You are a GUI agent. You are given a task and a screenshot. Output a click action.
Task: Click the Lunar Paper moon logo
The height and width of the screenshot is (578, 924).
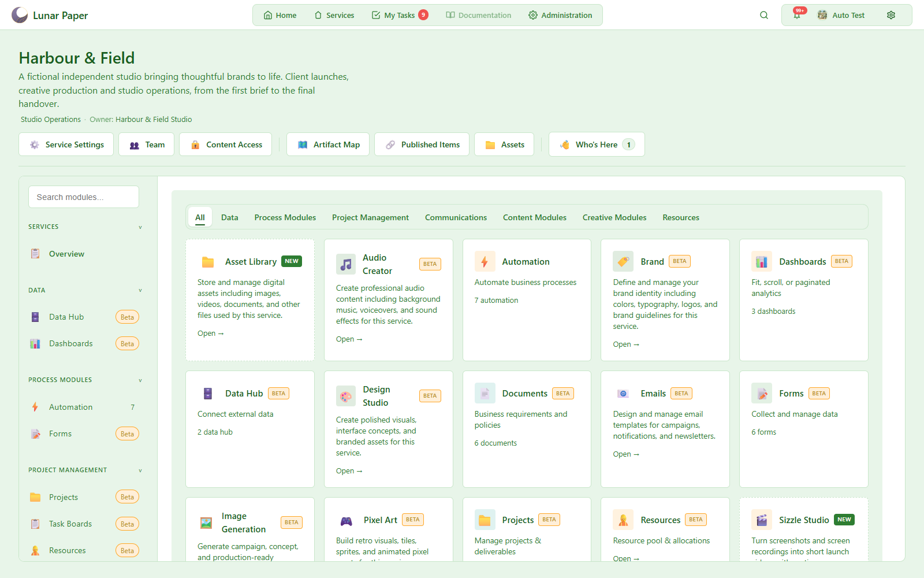coord(20,15)
